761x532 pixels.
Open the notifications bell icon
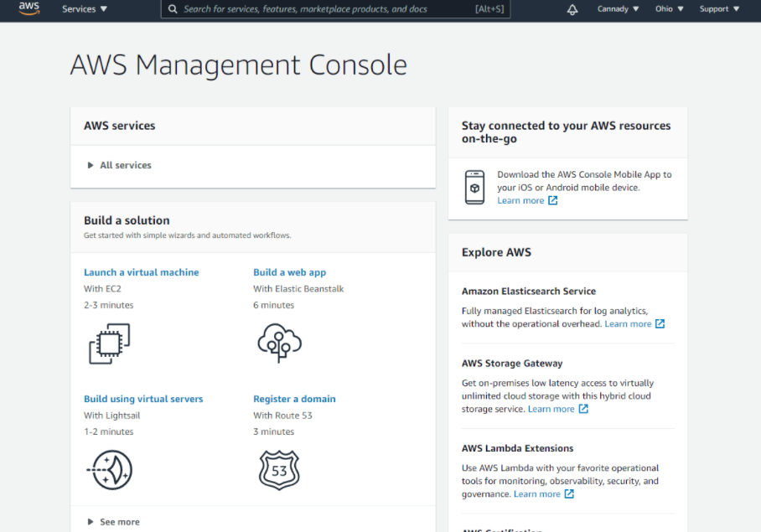click(572, 9)
